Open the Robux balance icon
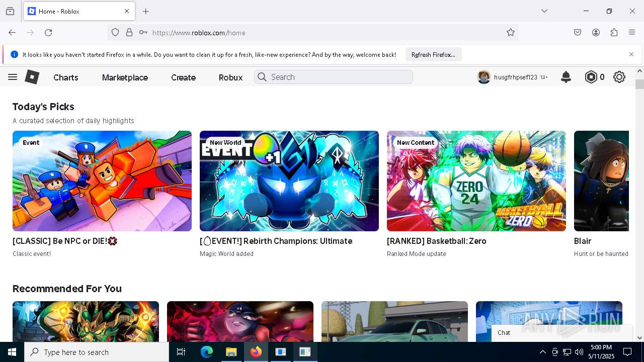 click(x=591, y=77)
